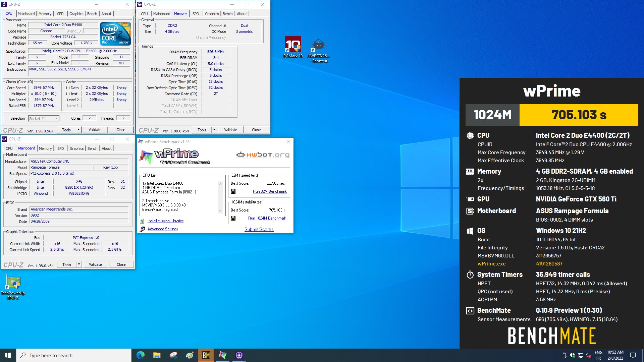This screenshot has width=644, height=362.
Task: Open the PCMark 10 desktop shortcut
Action: pos(293,47)
